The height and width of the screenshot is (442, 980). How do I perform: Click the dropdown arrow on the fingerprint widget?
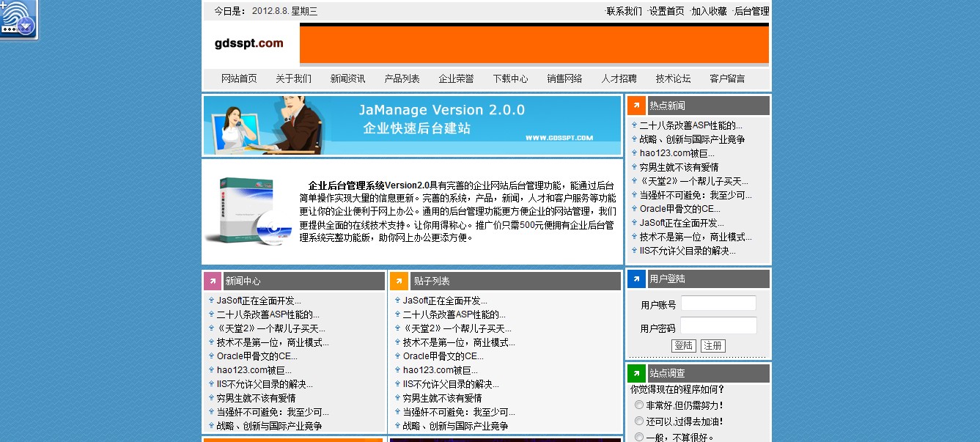(26, 27)
